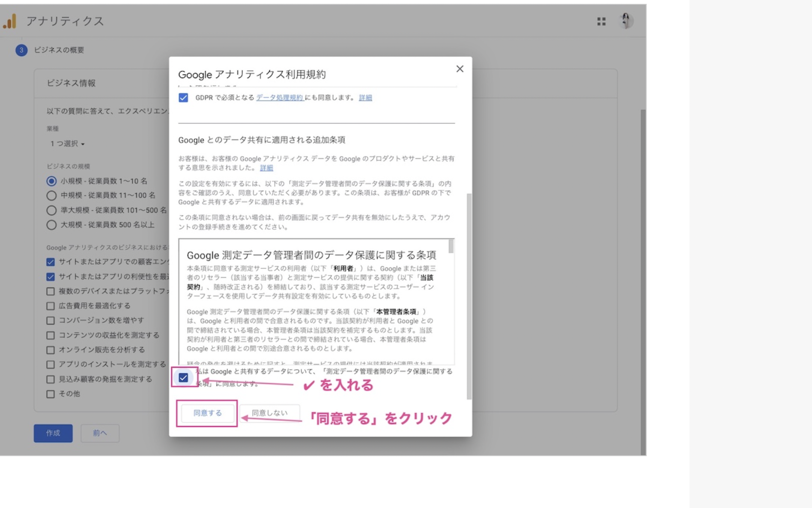This screenshot has height=508, width=812.
Task: Check 広告費用を最適化する checkbox
Action: (51, 306)
